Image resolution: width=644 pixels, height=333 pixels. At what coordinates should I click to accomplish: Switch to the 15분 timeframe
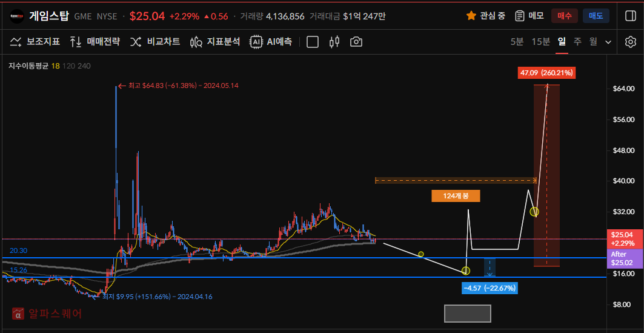540,41
